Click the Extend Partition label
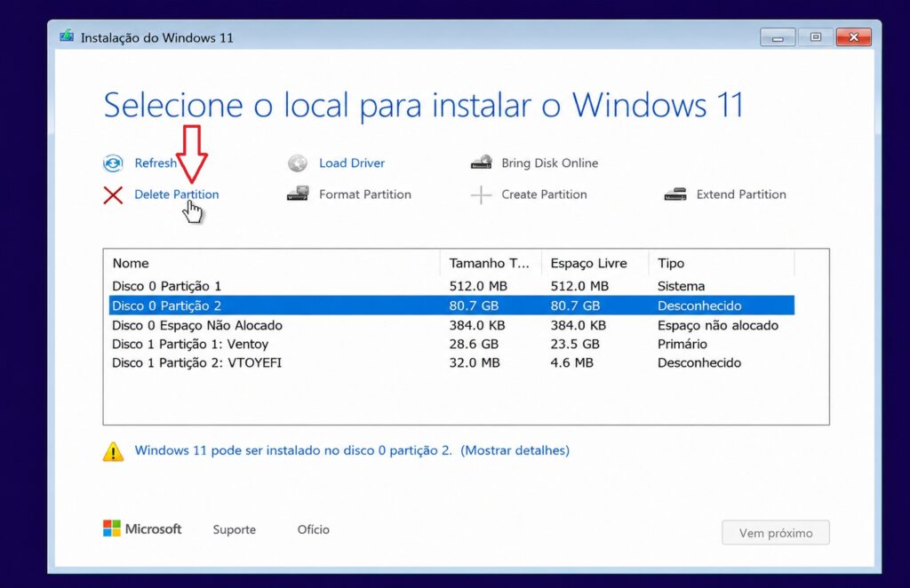 pos(741,195)
